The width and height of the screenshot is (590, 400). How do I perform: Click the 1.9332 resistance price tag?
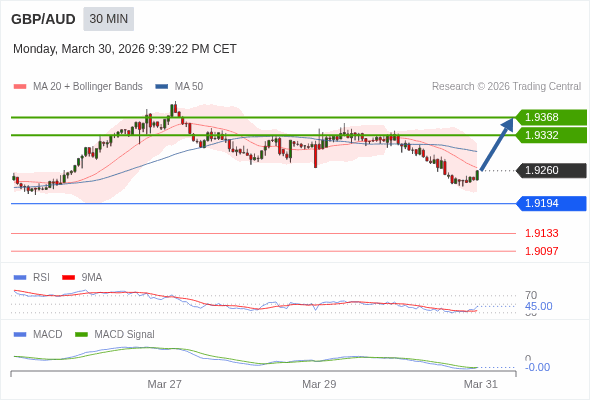(551, 135)
